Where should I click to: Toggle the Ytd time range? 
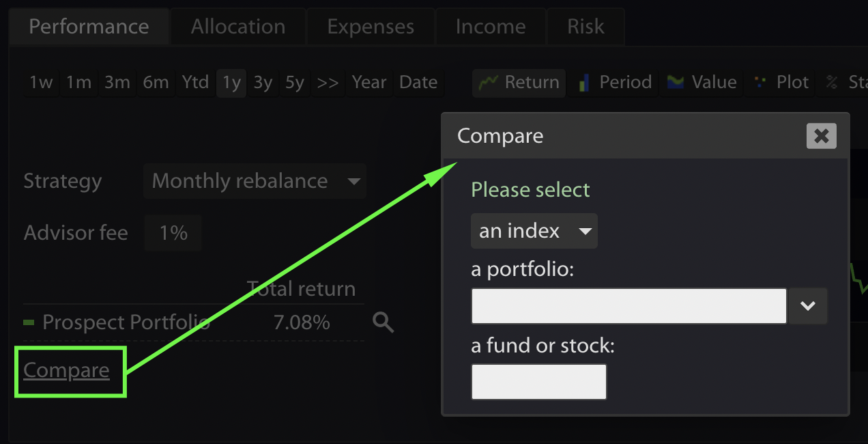195,83
